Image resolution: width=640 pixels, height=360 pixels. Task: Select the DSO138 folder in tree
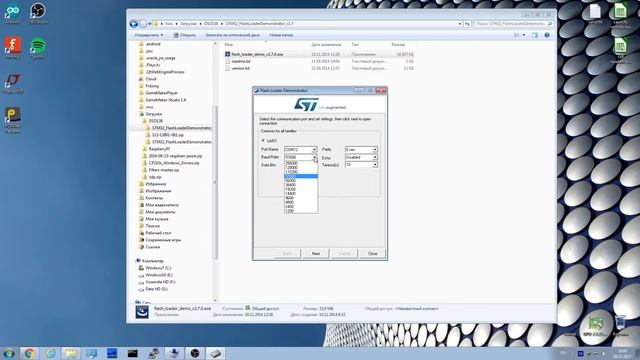[x=155, y=121]
